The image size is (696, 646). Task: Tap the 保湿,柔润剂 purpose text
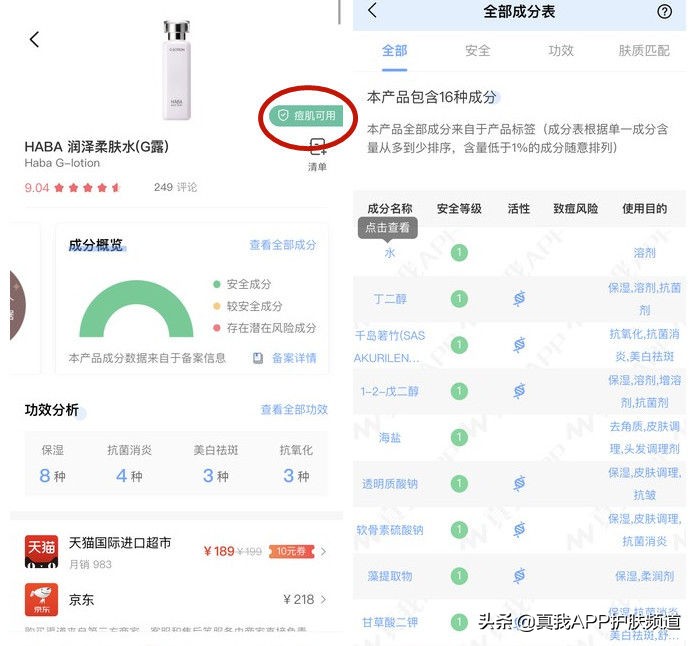(645, 576)
